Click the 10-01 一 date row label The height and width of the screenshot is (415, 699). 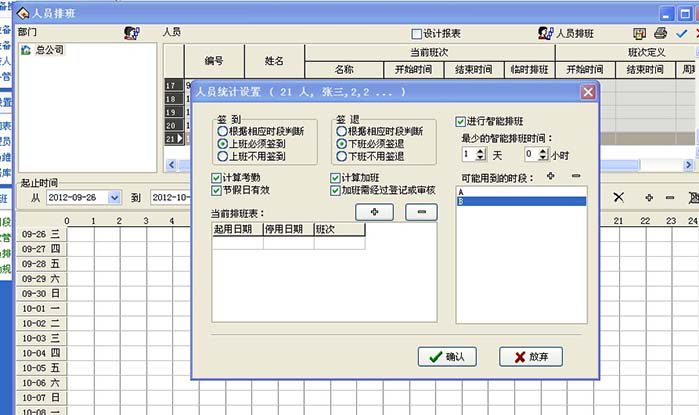(41, 308)
